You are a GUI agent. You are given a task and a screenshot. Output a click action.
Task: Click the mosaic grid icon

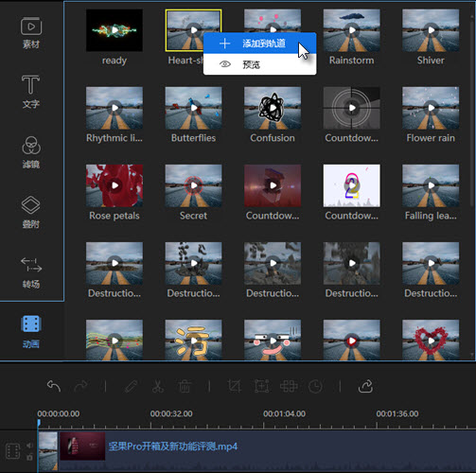(289, 386)
